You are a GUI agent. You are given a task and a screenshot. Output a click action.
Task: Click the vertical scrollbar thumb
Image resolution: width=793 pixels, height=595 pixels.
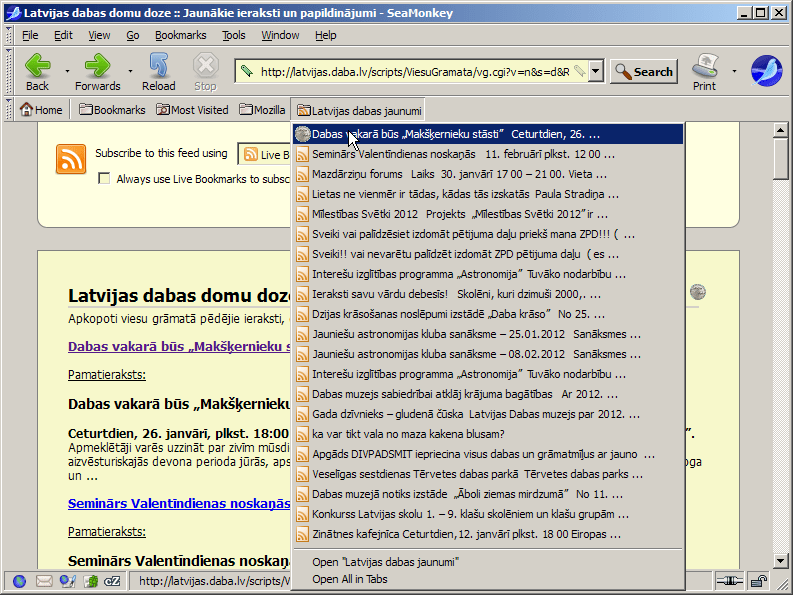pyautogui.click(x=780, y=159)
